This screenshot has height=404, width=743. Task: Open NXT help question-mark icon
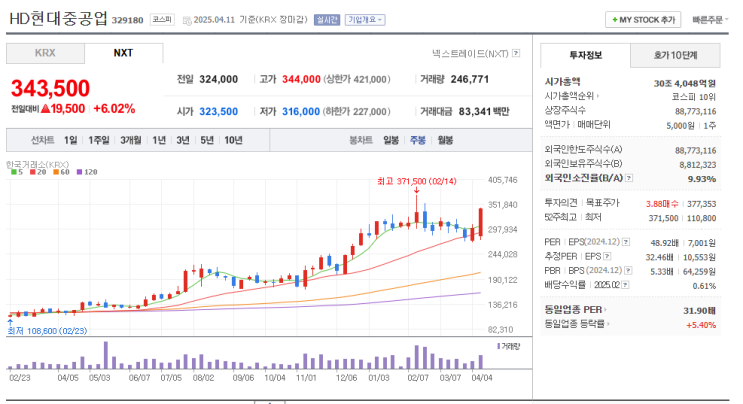coord(516,54)
